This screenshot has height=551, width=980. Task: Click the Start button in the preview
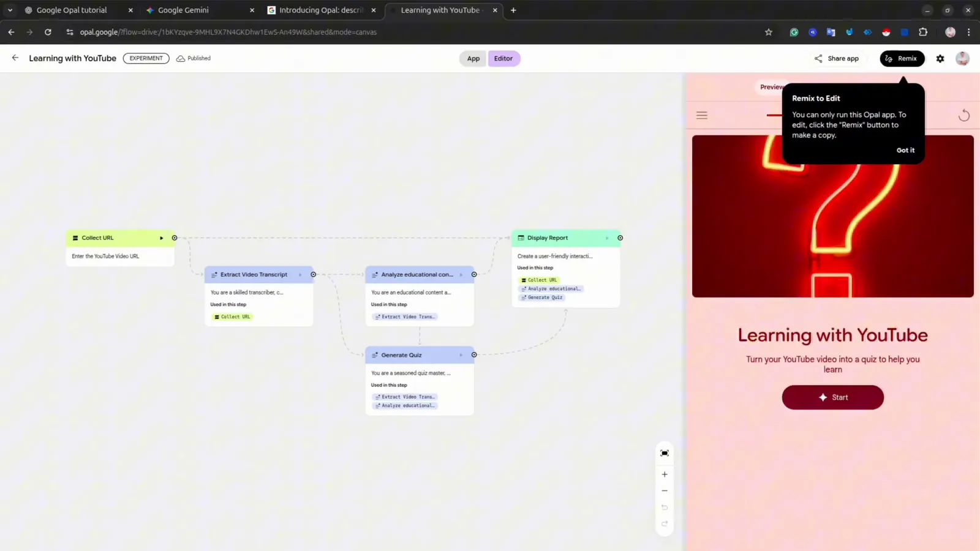pos(833,397)
